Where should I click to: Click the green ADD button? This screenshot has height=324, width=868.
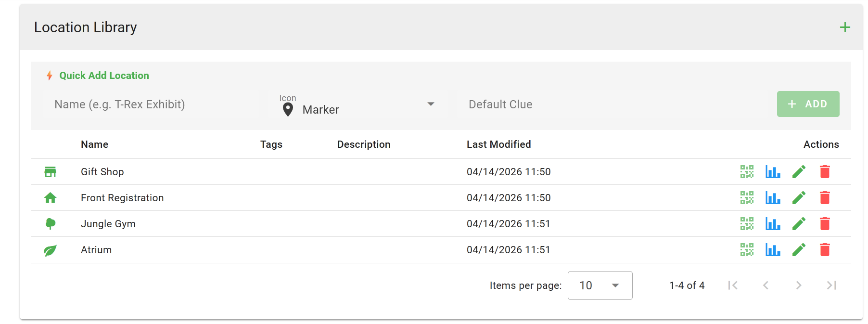(x=808, y=104)
